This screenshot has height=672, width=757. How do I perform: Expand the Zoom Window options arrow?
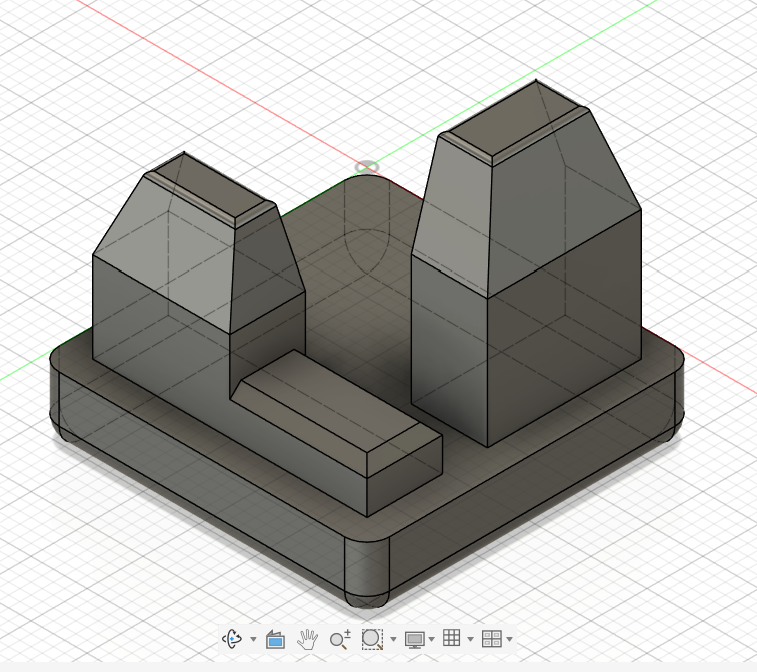tap(393, 640)
